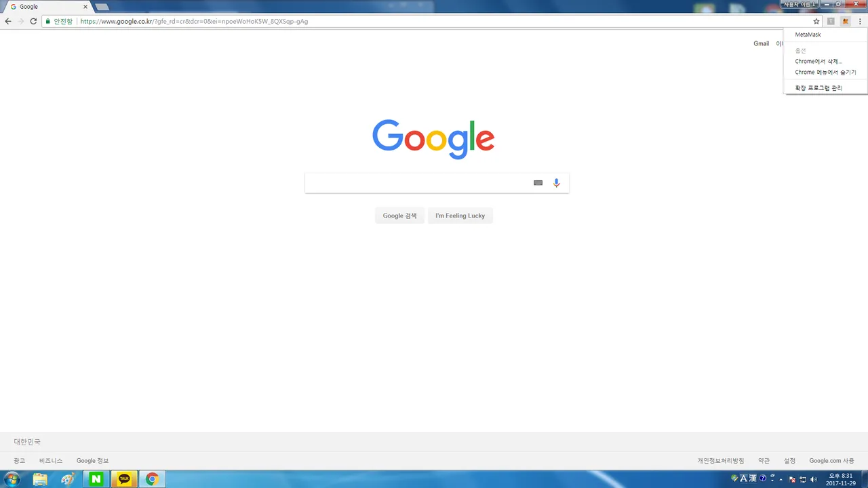Open '확장 프로그램 관리' menu entry
Viewport: 868px width, 488px height.
(825, 88)
